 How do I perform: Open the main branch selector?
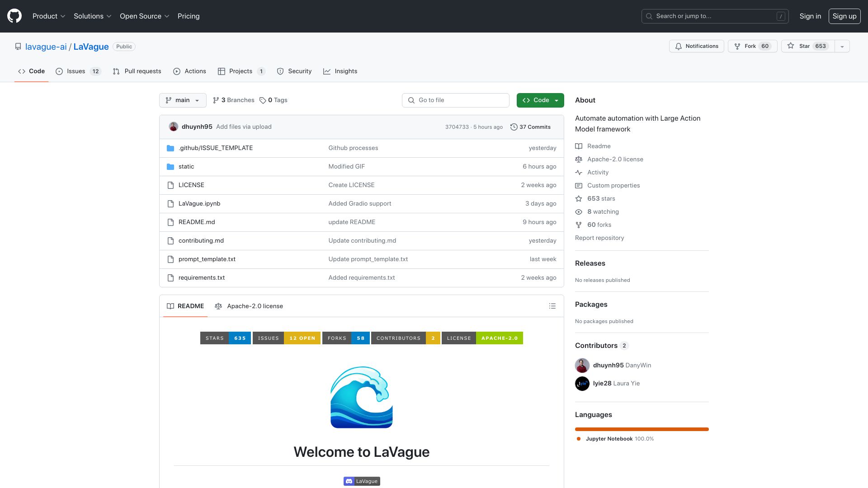tap(183, 100)
